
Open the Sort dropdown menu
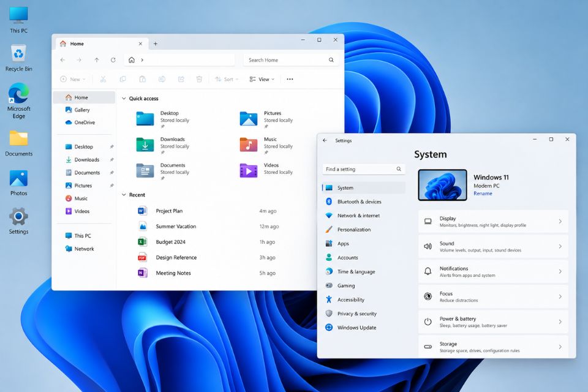(x=227, y=79)
